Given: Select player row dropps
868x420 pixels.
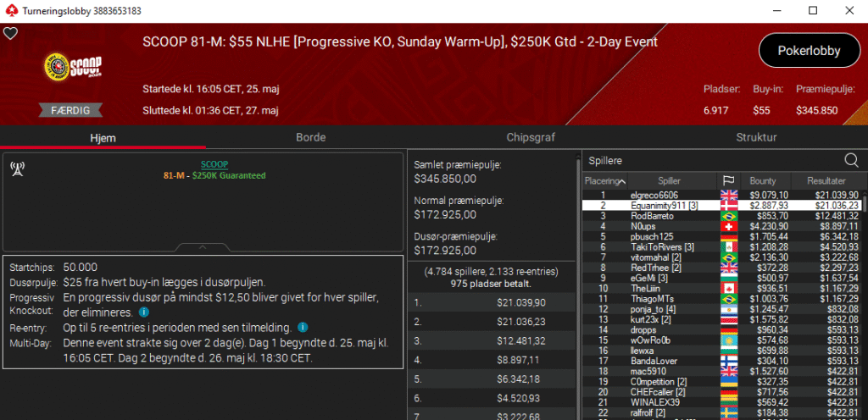Looking at the screenshot, I should coord(722,330).
